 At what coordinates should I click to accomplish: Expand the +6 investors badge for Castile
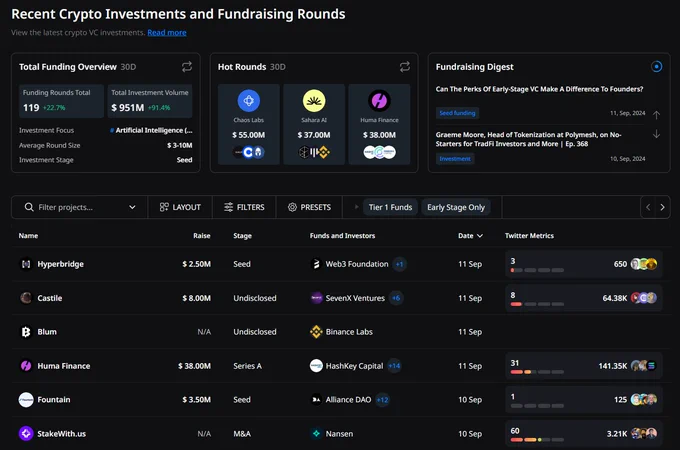[396, 298]
